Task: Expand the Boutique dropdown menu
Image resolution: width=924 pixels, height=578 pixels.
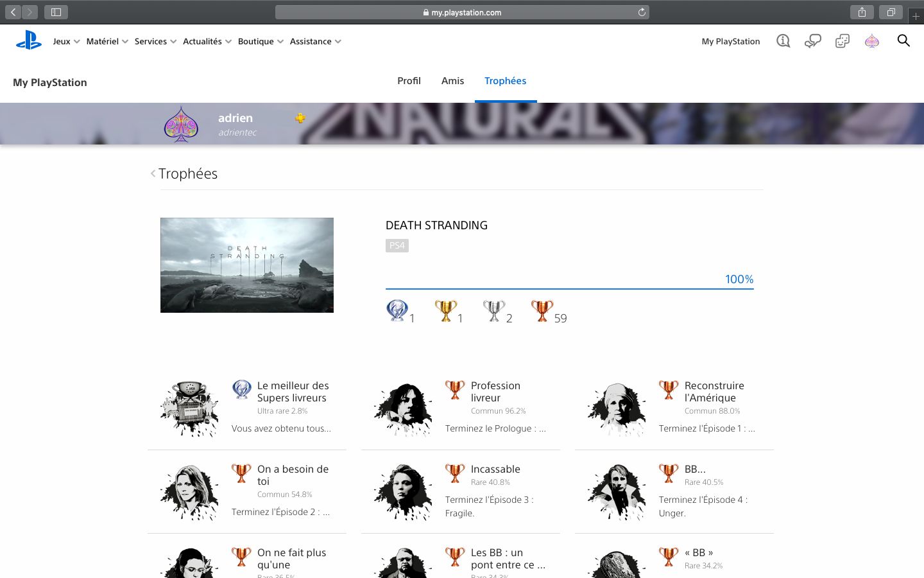Action: (261, 41)
